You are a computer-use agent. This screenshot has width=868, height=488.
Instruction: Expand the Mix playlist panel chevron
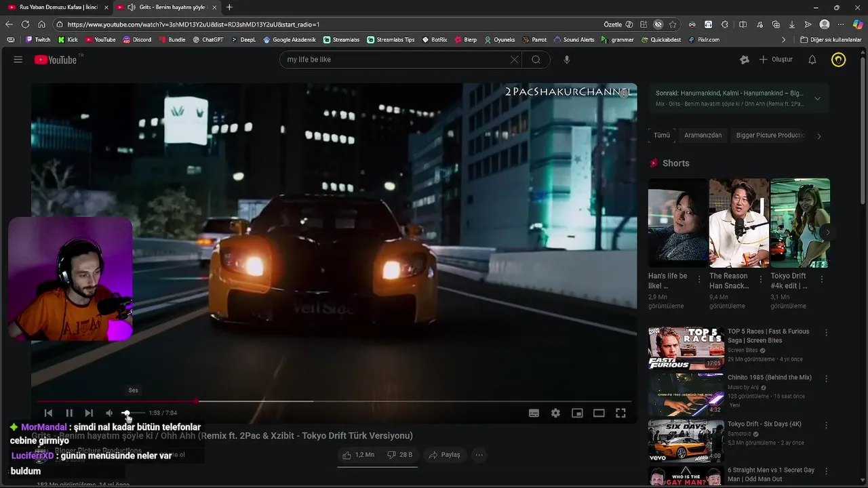tap(817, 98)
